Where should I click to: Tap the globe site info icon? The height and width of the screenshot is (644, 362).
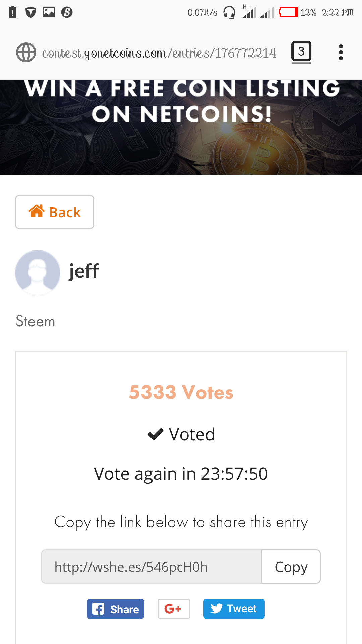tap(26, 52)
